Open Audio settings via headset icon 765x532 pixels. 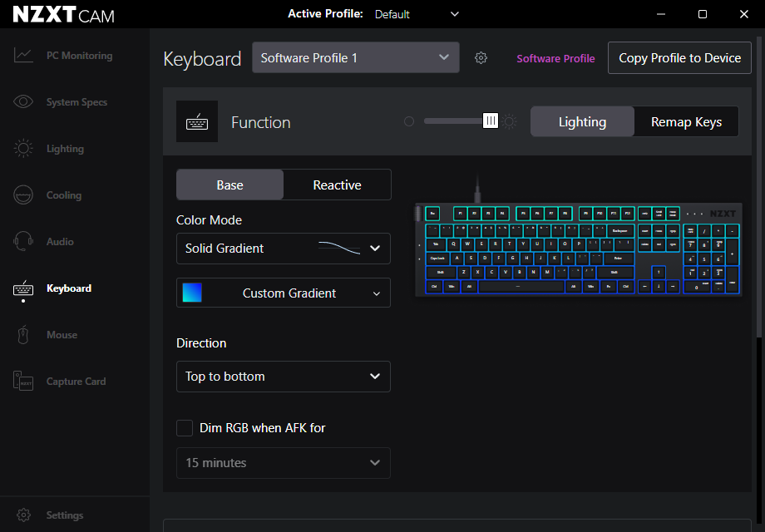[x=22, y=241]
